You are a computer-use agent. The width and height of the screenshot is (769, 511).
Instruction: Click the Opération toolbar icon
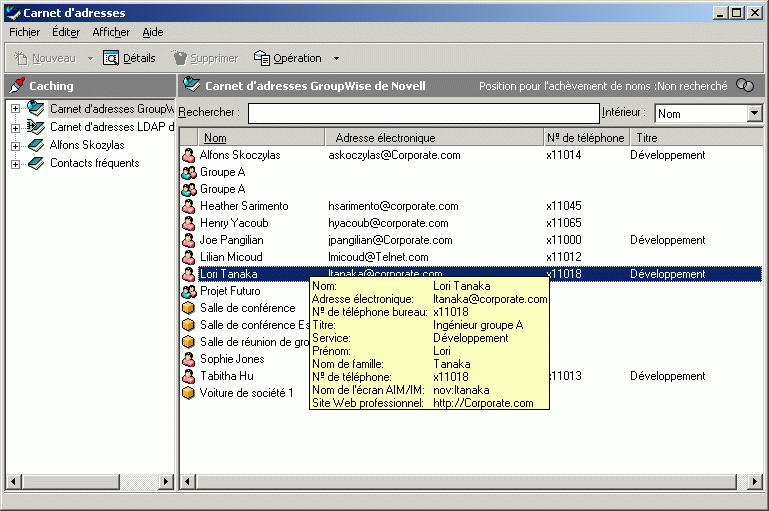tap(262, 58)
